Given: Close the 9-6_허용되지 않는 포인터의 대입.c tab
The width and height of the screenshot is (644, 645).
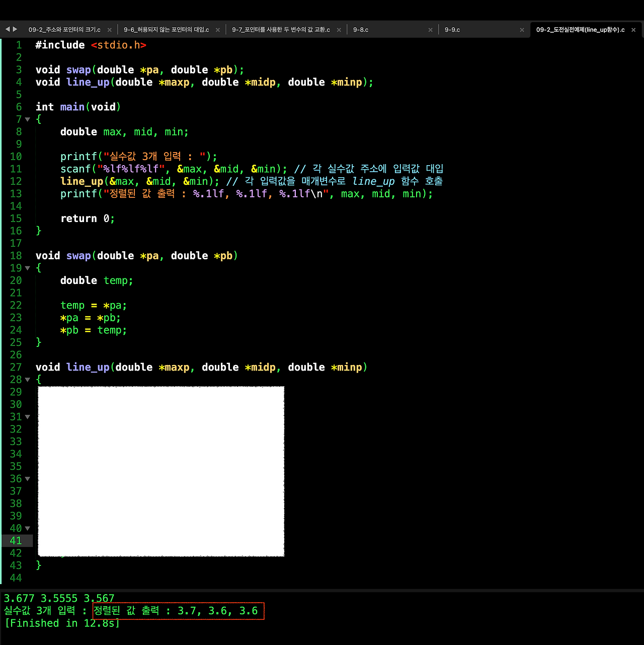Looking at the screenshot, I should click(x=217, y=29).
